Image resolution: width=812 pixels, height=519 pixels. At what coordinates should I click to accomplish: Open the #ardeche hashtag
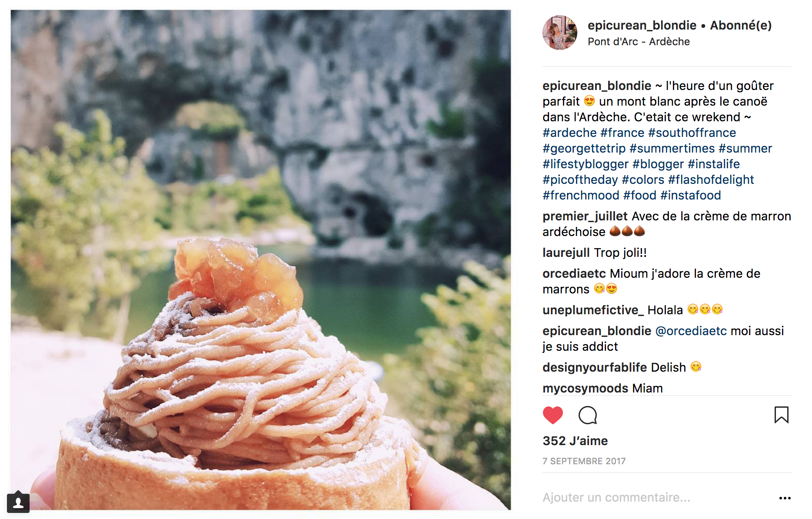569,133
